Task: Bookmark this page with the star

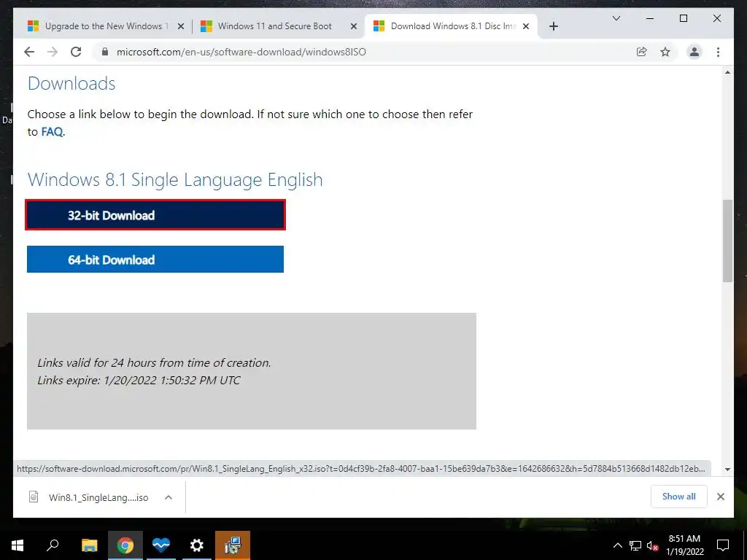Action: (x=665, y=52)
